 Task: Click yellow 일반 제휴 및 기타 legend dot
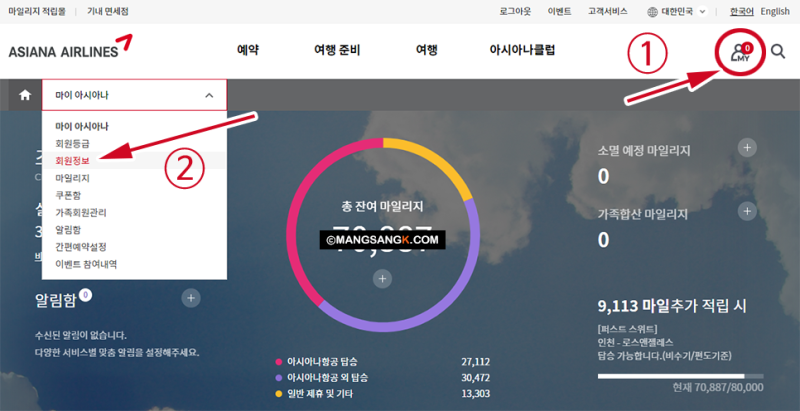279,394
